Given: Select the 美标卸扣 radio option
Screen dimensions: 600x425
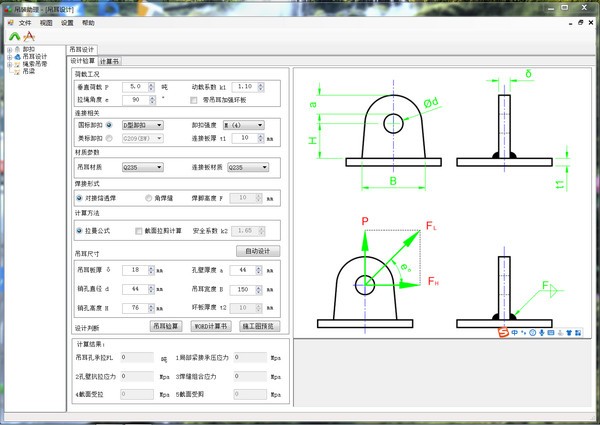Looking at the screenshot, I should [x=109, y=137].
